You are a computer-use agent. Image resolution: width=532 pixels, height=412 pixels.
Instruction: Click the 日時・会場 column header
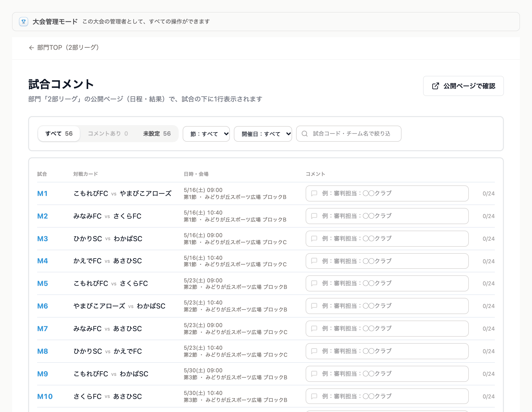[x=196, y=174]
